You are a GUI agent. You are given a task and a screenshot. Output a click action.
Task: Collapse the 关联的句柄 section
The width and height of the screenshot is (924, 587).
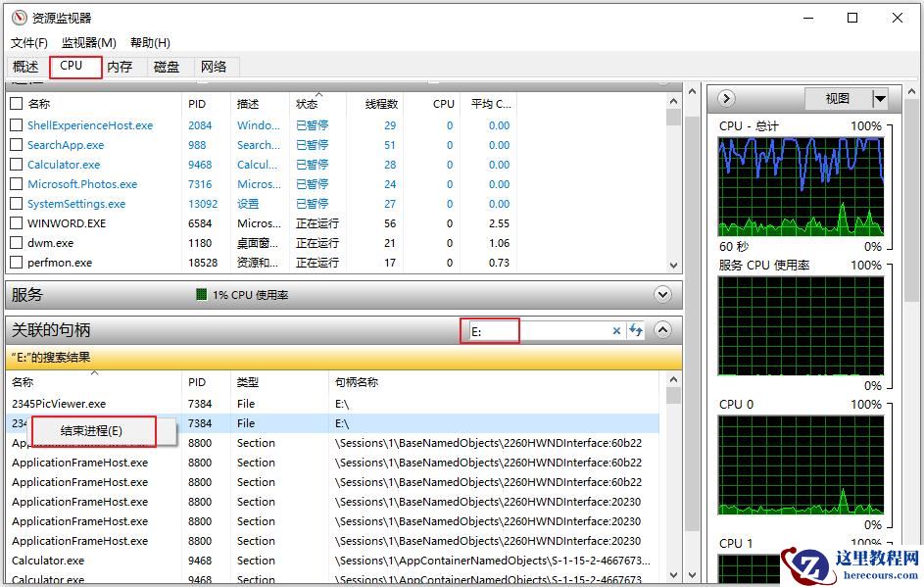663,330
